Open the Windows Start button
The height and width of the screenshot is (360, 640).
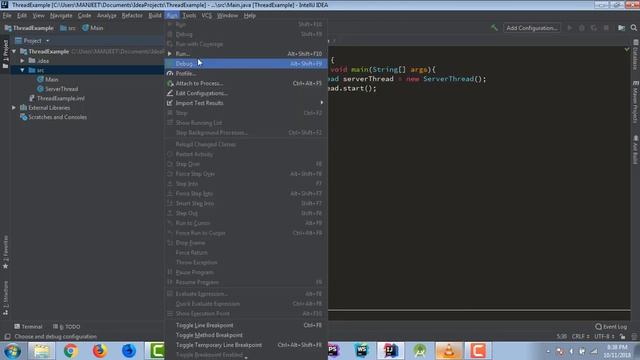pos(12,351)
